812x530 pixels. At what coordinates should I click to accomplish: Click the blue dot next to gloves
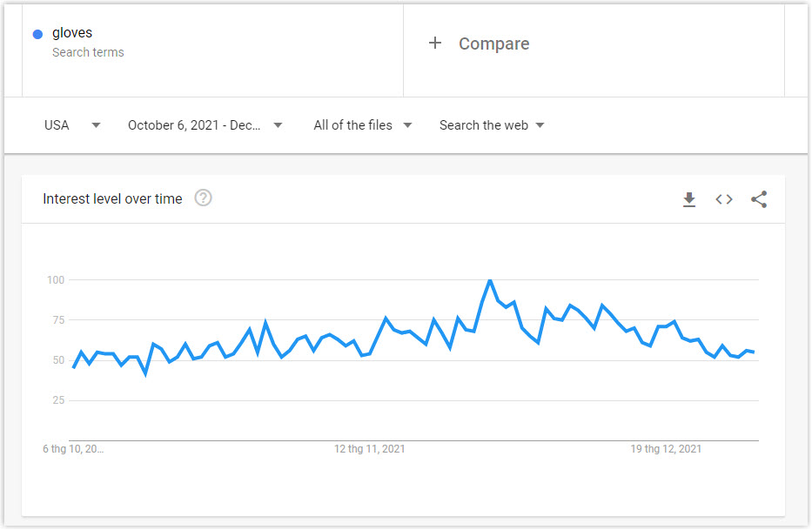coord(37,34)
